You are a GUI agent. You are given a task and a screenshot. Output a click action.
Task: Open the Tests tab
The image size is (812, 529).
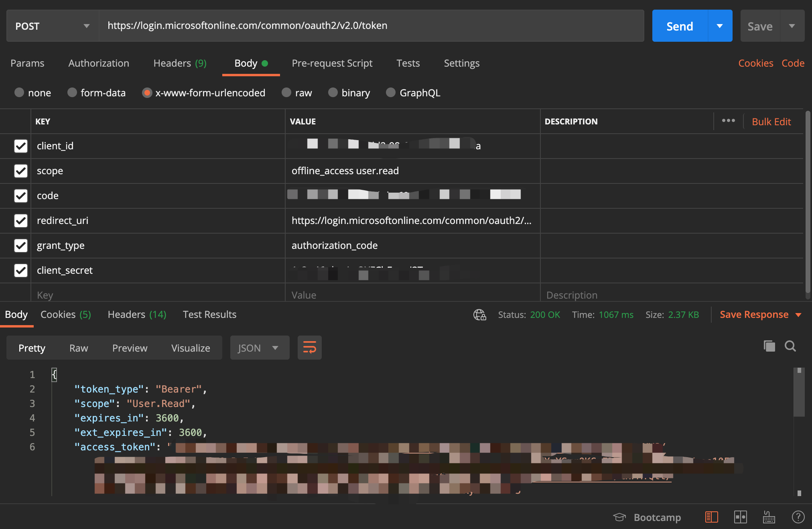click(408, 63)
